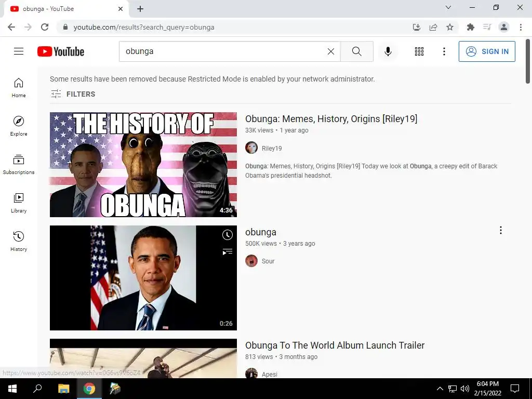Open Chrome tab search chevron
Image resolution: width=532 pixels, height=399 pixels.
pos(448,7)
